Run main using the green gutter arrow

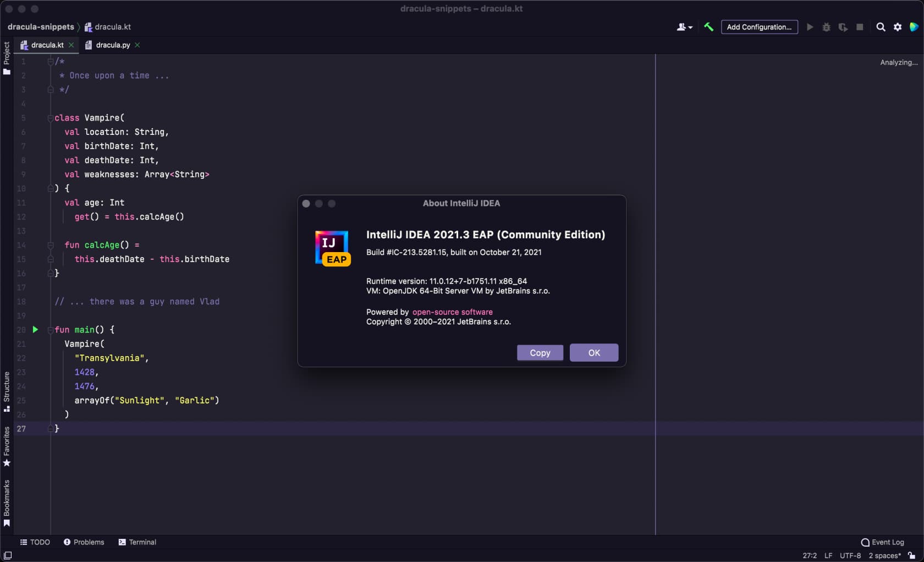point(35,330)
